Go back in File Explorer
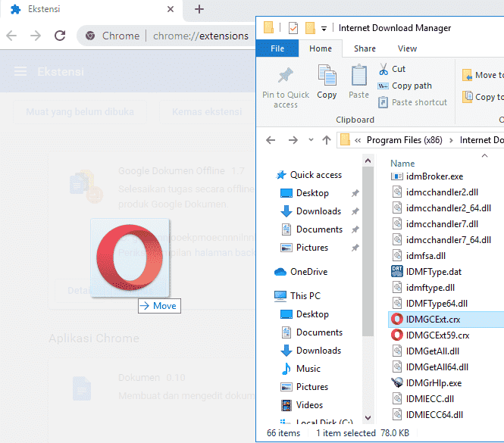Screen dimensions: 504x443 click(x=271, y=140)
